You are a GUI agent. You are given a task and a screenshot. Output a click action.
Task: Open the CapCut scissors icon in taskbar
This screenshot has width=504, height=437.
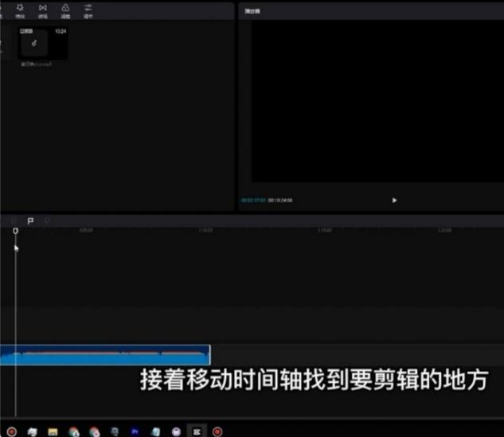pyautogui.click(x=197, y=431)
